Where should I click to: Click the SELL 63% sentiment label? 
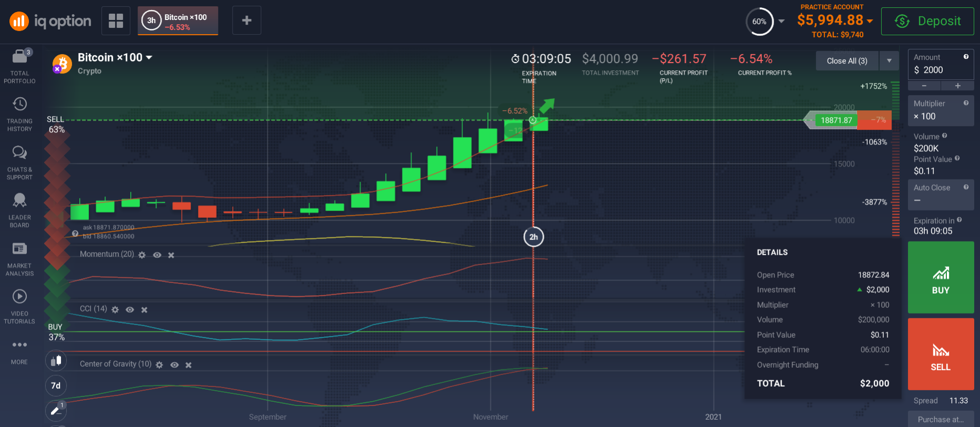(x=56, y=124)
